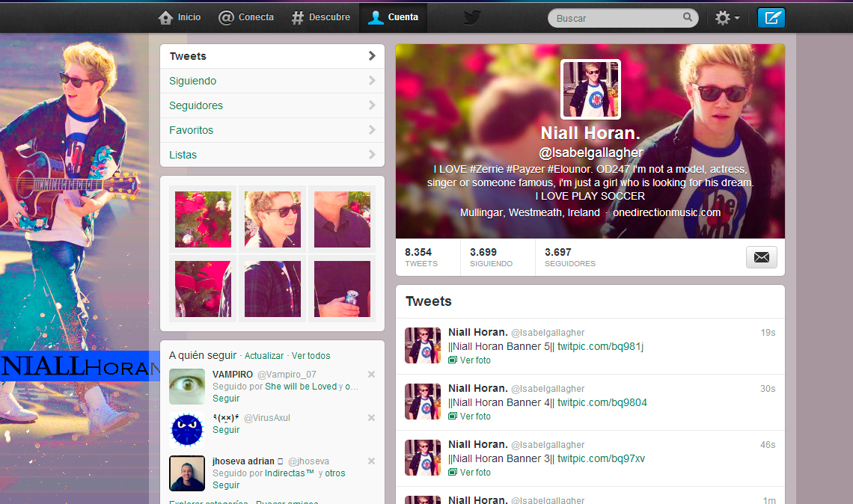This screenshot has width=853, height=504.
Task: Click chevron next to Tweets
Action: click(x=372, y=56)
